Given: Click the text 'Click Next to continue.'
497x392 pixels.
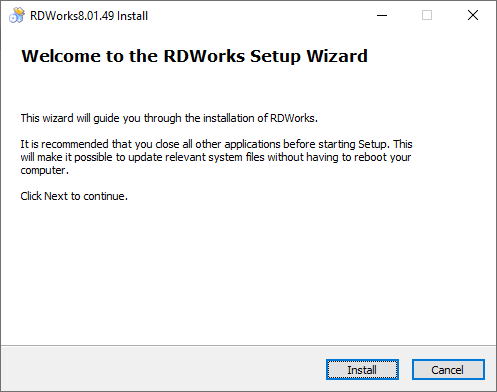Looking at the screenshot, I should (74, 196).
